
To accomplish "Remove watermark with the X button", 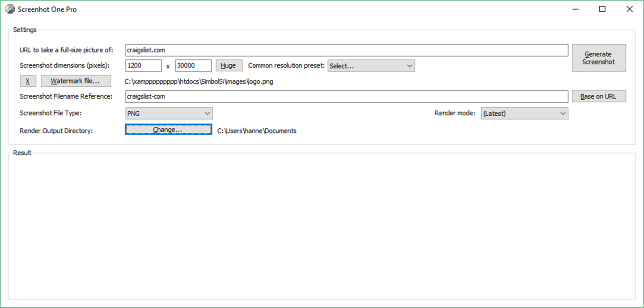I will click(28, 81).
